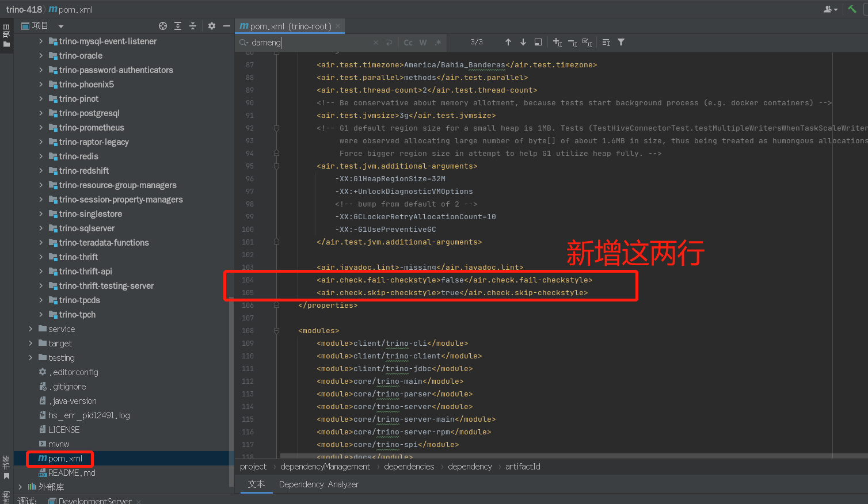This screenshot has height=504, width=868.
Task: Click the dameng search input field
Action: coord(311,43)
